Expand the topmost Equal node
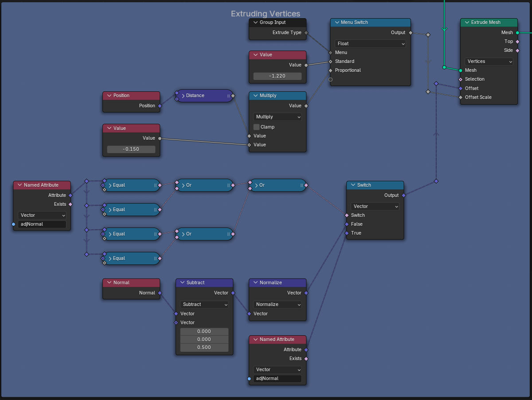 (x=109, y=185)
